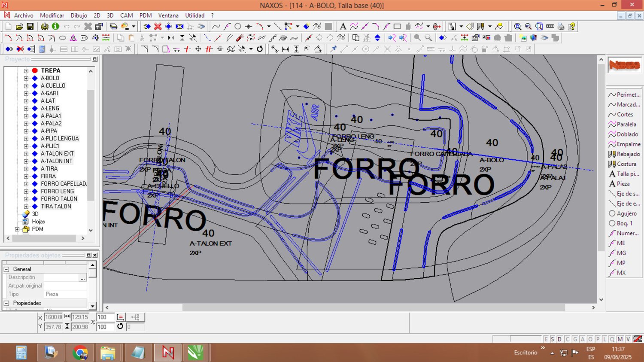The height and width of the screenshot is (362, 644).
Task: Select the circle drawing tool
Action: tap(237, 27)
